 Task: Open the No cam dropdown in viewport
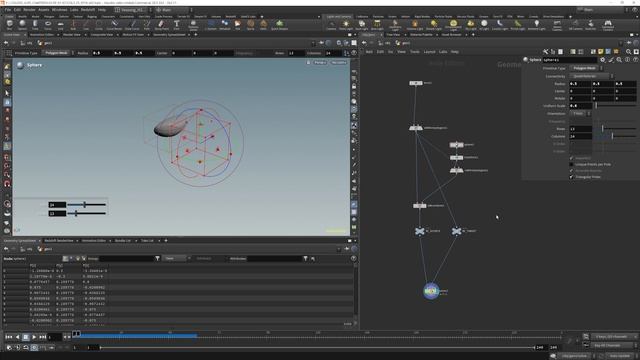[338, 62]
